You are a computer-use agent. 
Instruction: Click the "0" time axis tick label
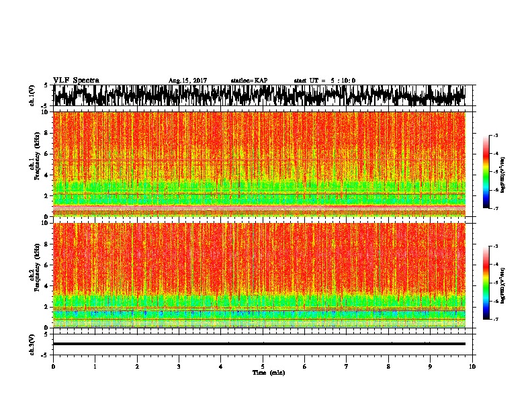[x=53, y=367]
